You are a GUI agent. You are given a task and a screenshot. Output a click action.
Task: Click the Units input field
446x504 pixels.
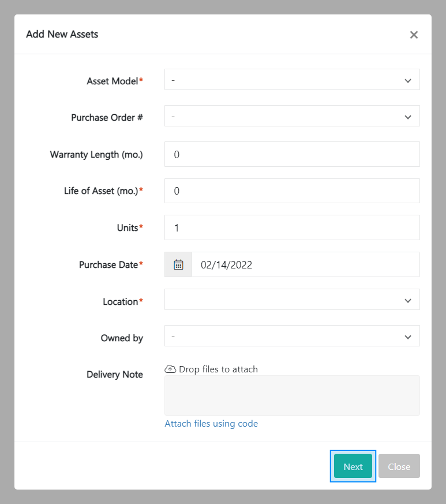(x=291, y=227)
